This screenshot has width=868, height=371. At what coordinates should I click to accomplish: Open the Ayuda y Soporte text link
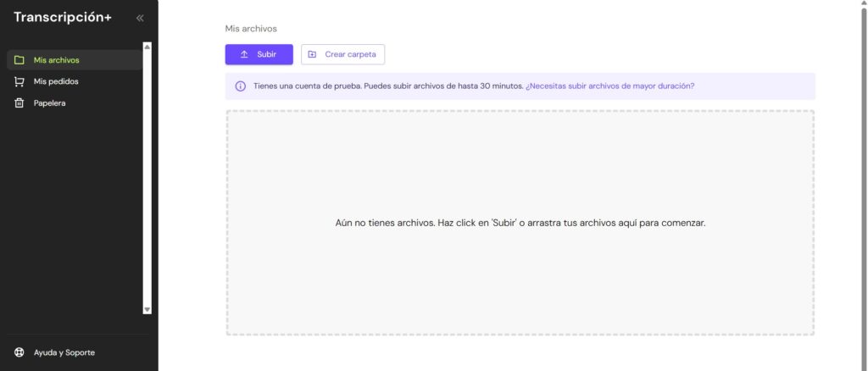(x=64, y=352)
